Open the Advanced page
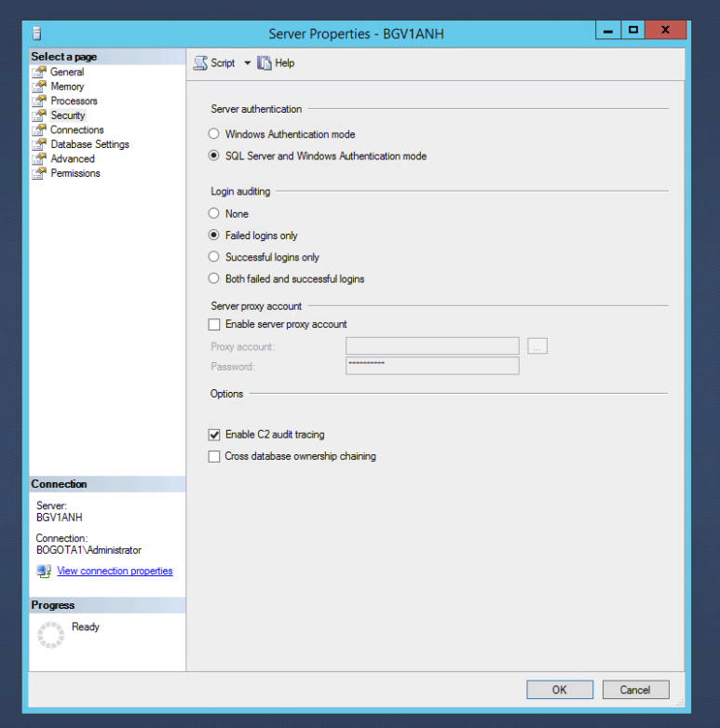 point(73,158)
